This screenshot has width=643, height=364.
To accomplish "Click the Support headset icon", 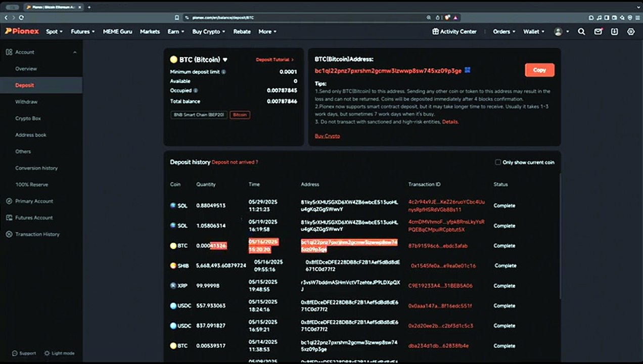I will click(15, 353).
